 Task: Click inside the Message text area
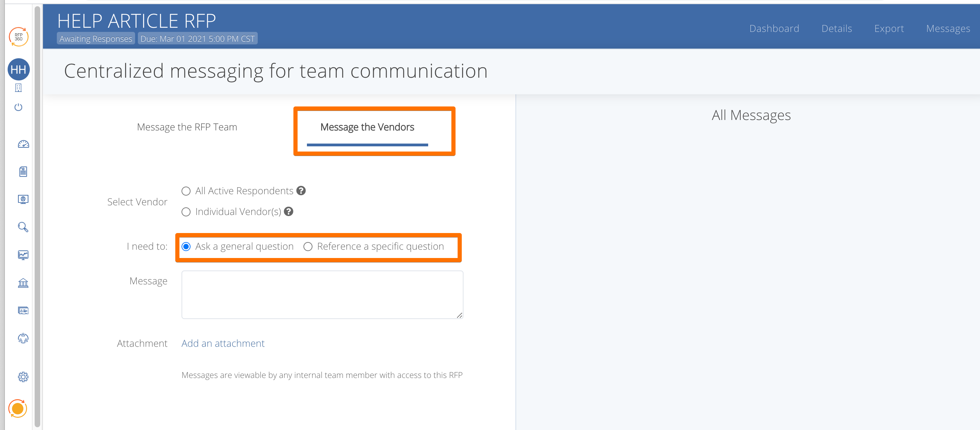click(x=322, y=294)
